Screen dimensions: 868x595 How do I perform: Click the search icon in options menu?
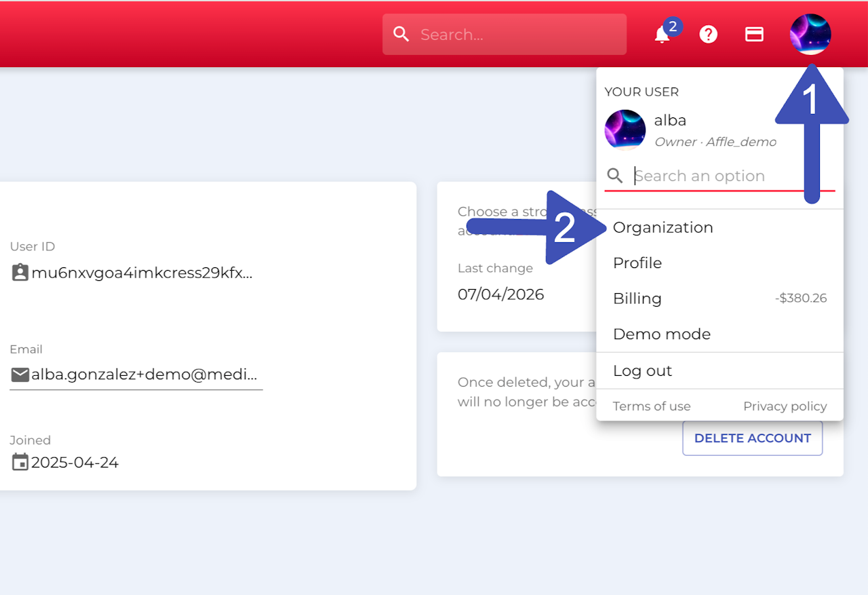[x=615, y=176]
